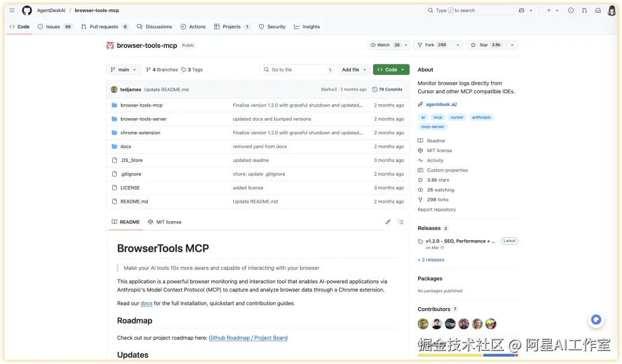Screen dimensions: 622x364
Task: Open the main branch selector dropdown
Action: [x=124, y=70]
